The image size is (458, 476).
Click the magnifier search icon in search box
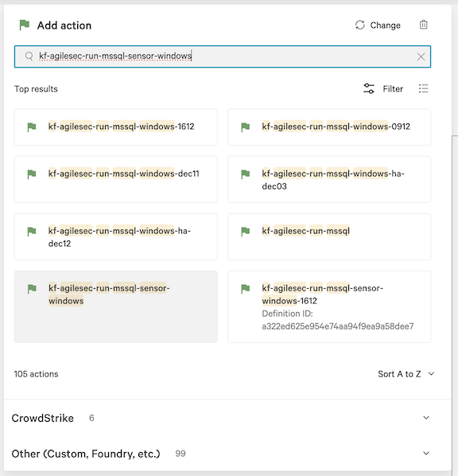[29, 57]
